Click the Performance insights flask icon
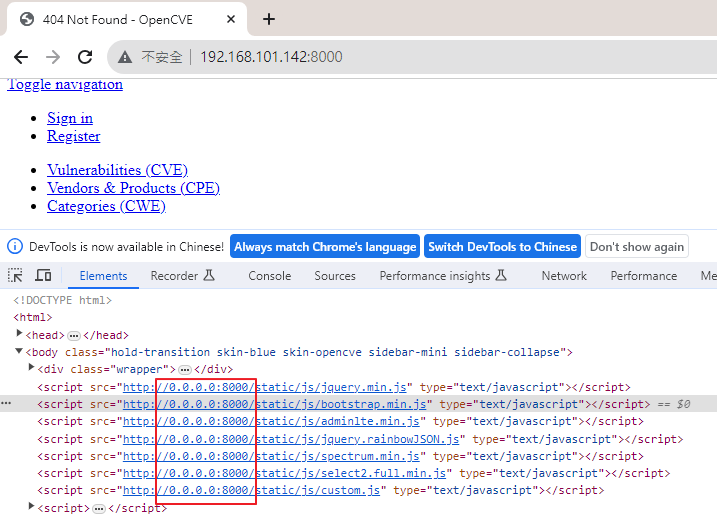 (501, 275)
